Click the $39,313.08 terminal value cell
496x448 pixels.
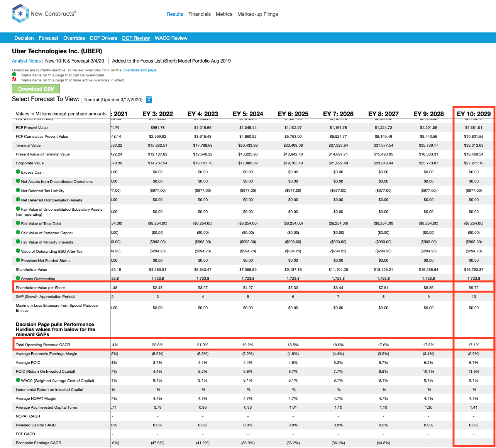474,145
